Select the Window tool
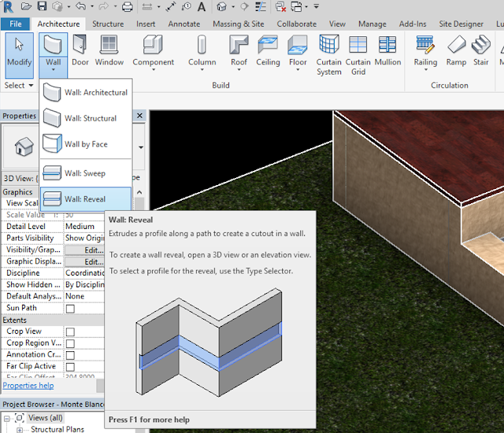The image size is (504, 433). click(109, 50)
